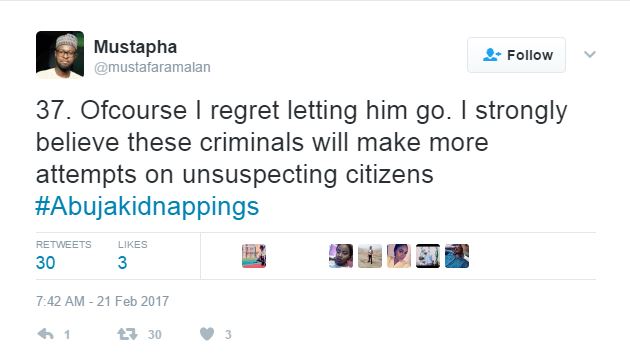Open the avatar of person standing outdoors
The image size is (630, 360).
(x=370, y=256)
